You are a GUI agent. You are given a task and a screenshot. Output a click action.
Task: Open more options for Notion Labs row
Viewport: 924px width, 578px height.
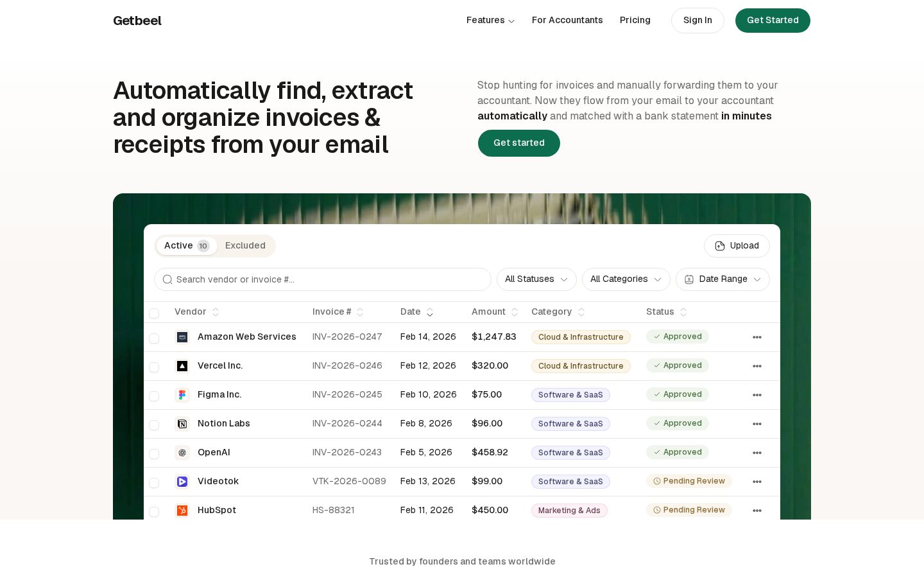pyautogui.click(x=757, y=424)
